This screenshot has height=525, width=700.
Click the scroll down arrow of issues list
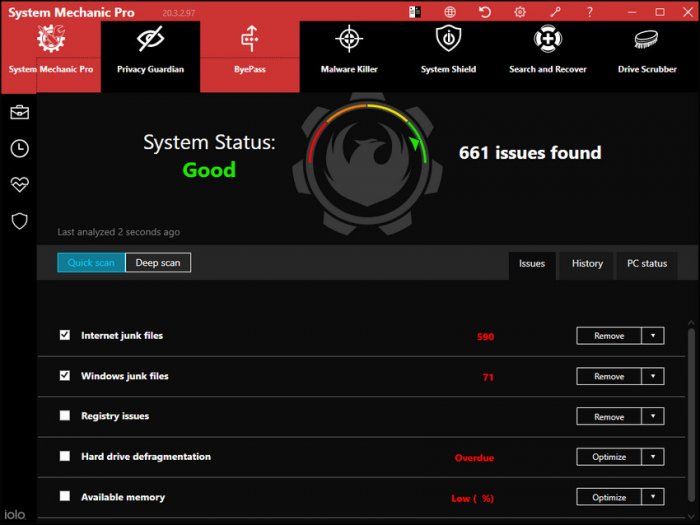692,516
